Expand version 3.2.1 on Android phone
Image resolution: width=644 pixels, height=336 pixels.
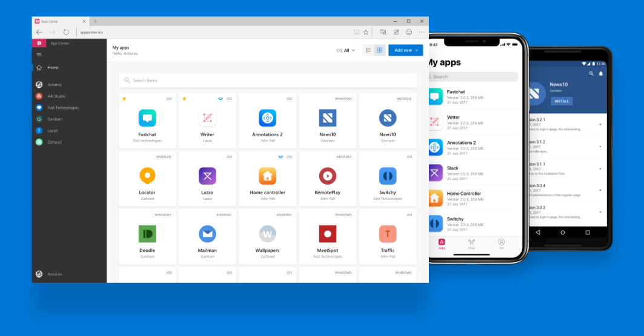pos(600,124)
